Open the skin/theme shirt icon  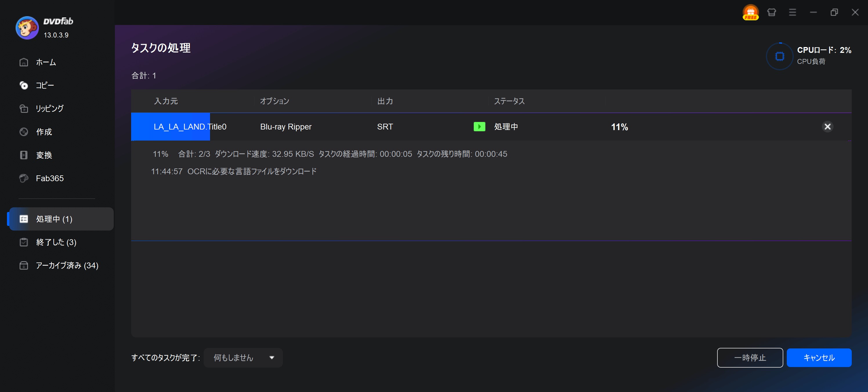[x=771, y=12]
